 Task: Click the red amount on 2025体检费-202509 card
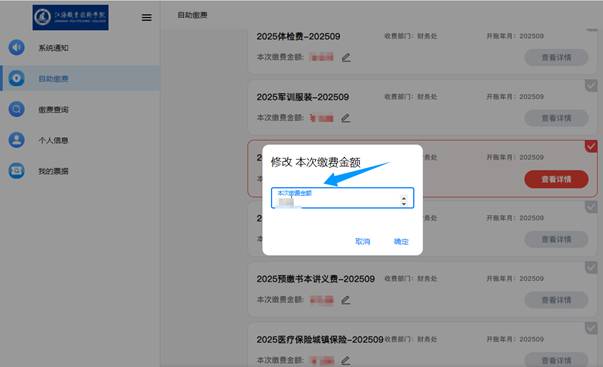(x=322, y=58)
